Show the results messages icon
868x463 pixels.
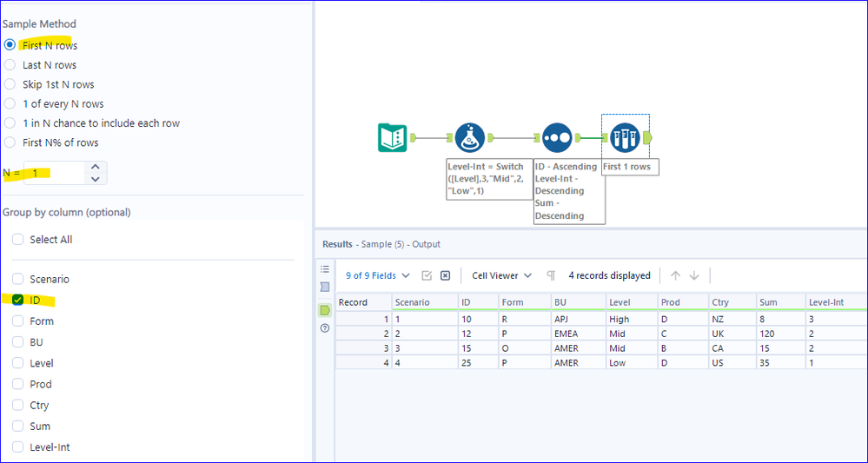tap(325, 287)
